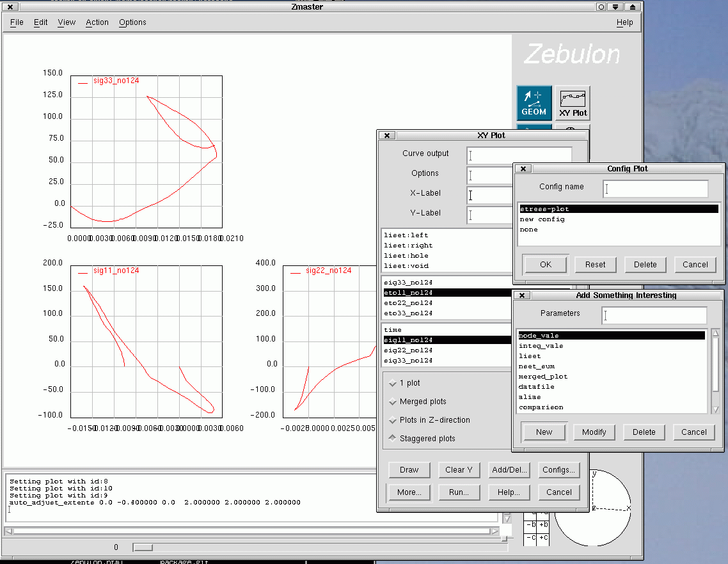Open the Options menu

(x=132, y=22)
